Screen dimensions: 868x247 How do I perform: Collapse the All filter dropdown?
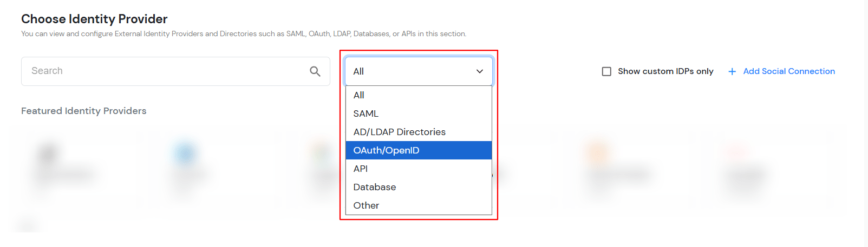[419, 71]
